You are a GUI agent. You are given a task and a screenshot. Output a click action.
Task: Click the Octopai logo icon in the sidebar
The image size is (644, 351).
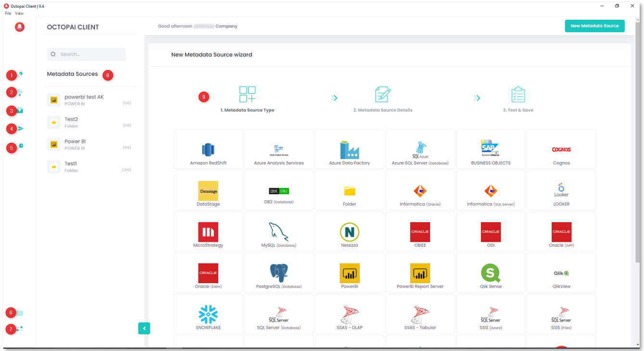19,27
